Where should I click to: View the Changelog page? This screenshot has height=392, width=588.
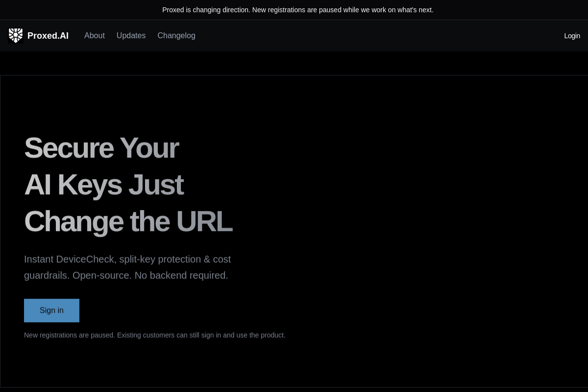click(x=176, y=36)
